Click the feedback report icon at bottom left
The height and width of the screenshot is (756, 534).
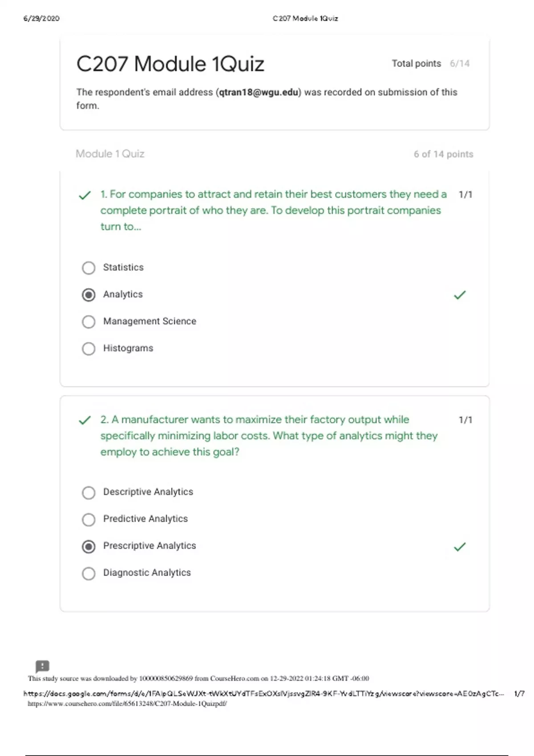tap(42, 666)
